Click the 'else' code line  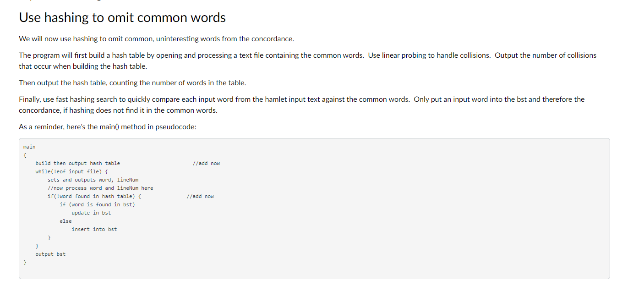[x=65, y=221]
